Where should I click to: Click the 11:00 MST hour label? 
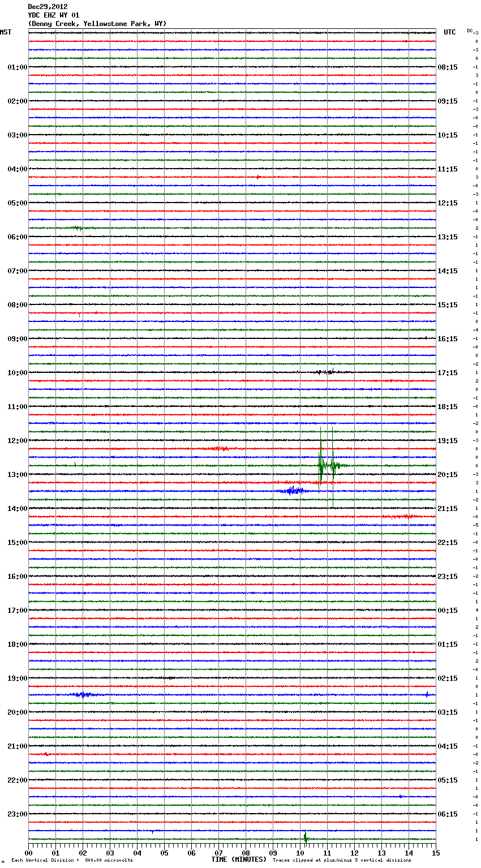pyautogui.click(x=18, y=407)
